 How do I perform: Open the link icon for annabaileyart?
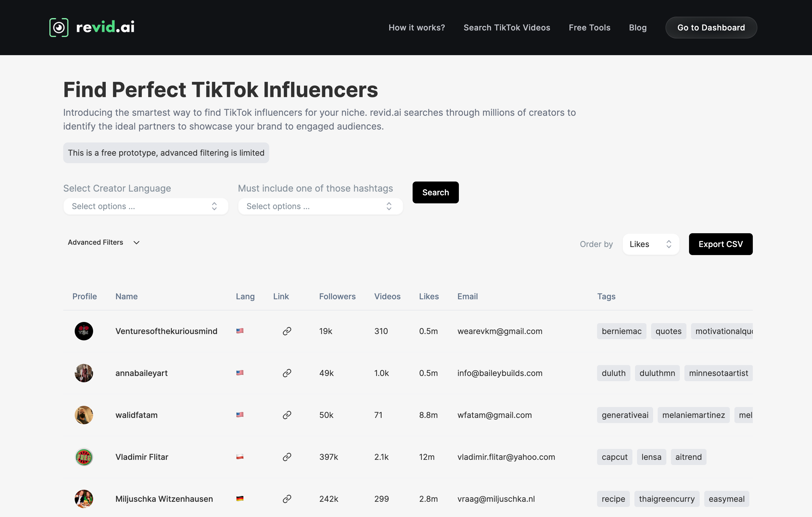click(287, 373)
